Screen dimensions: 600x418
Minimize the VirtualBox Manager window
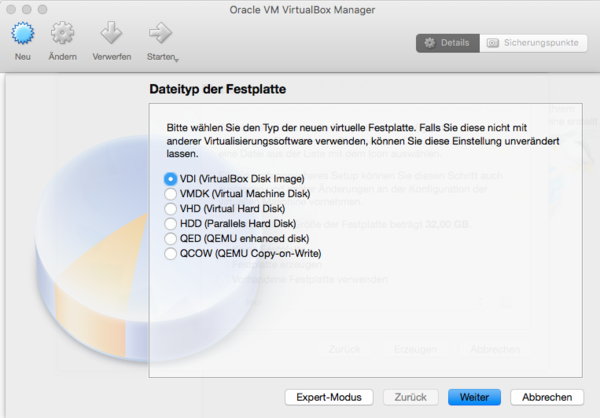(x=30, y=9)
